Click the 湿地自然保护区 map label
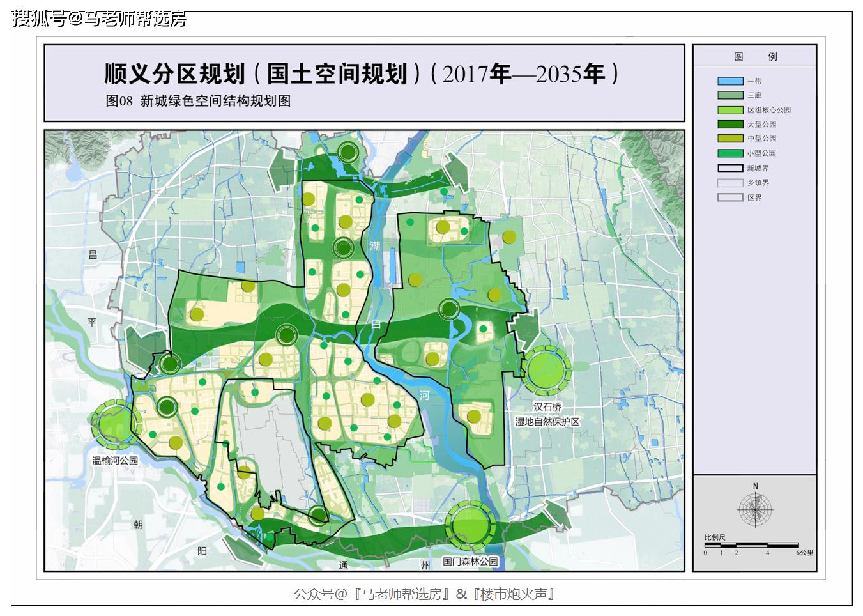This screenshot has width=863, height=616. coord(547,422)
